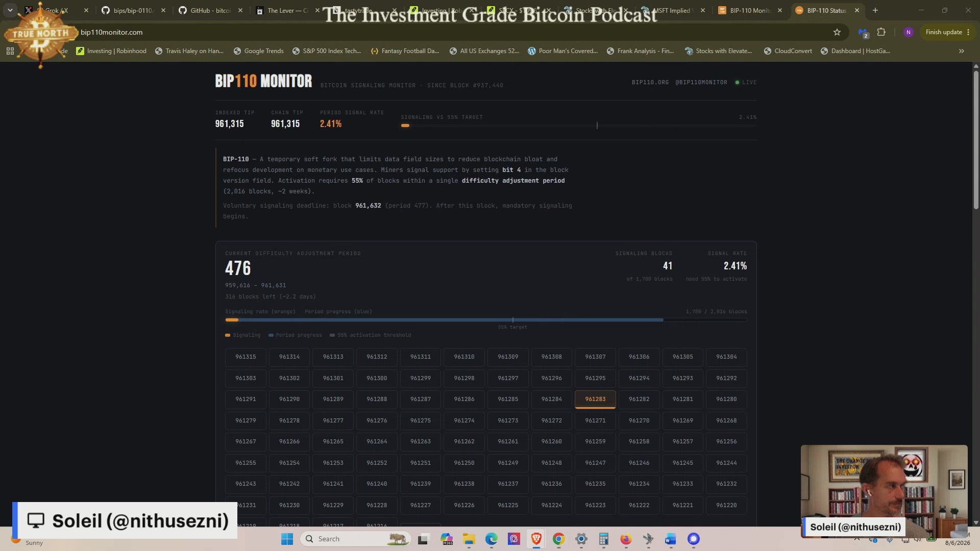
Task: Show more bookmarks via the chevron
Action: click(x=962, y=51)
